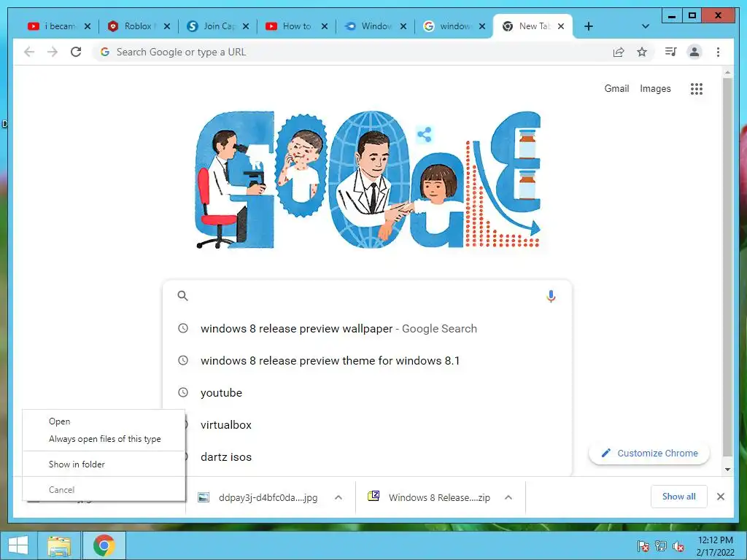This screenshot has width=747, height=560.
Task: Go forward to the next page
Action: click(53, 52)
